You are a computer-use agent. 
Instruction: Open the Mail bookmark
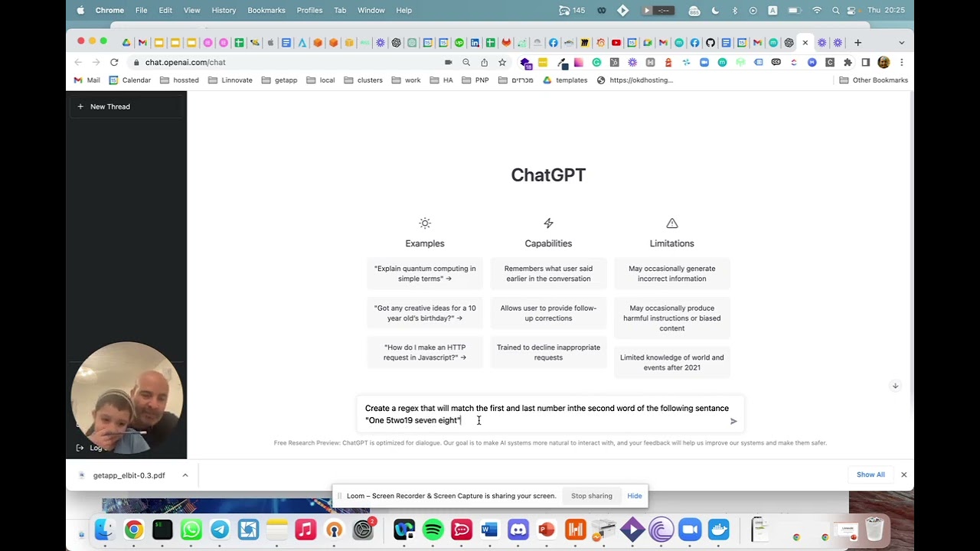tap(87, 80)
